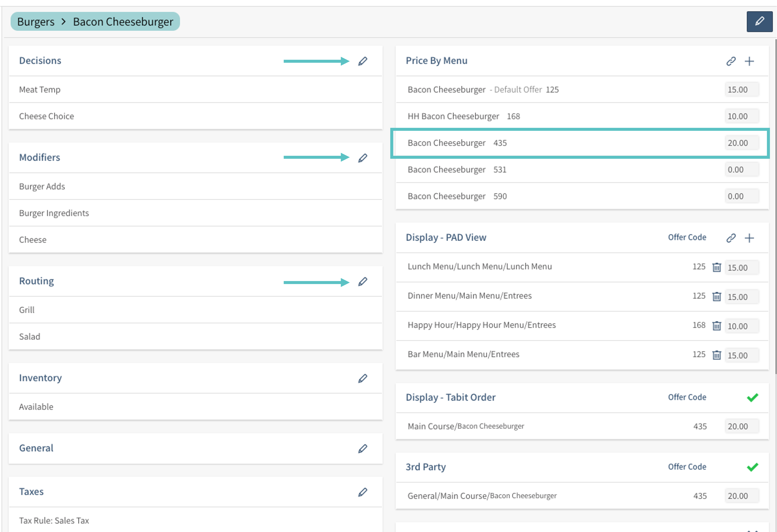
Task: Click the main dark edit button top right
Action: point(759,21)
